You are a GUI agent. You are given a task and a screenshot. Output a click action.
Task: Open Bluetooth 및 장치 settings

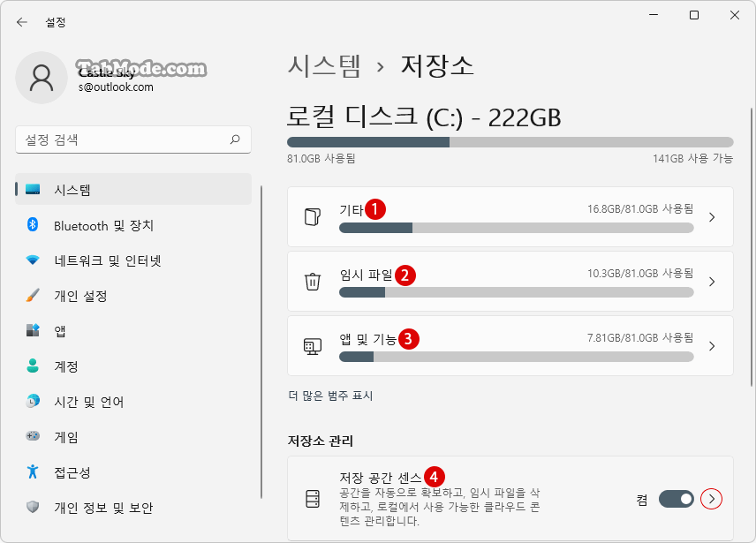tap(133, 225)
